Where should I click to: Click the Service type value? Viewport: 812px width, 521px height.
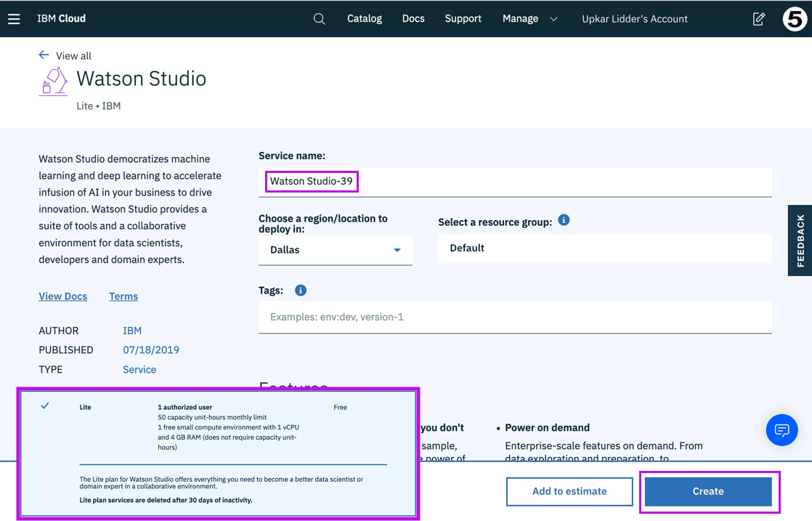coord(139,370)
